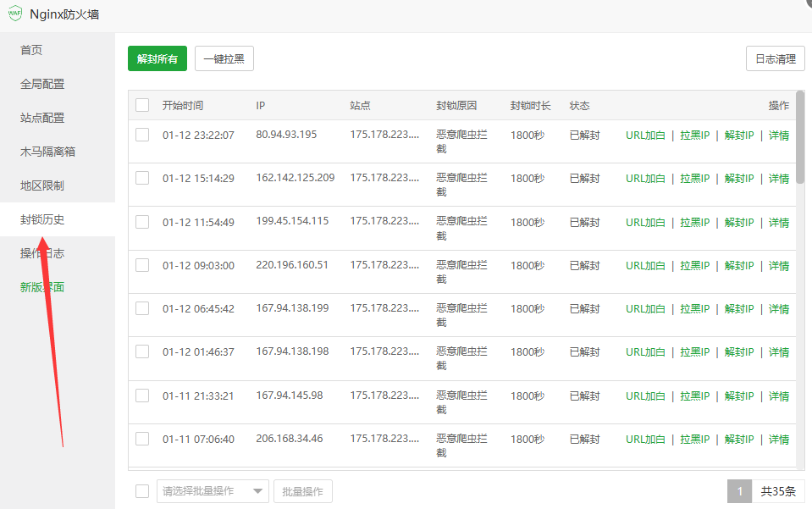Toggle the select-all checkbox in table header

click(142, 105)
